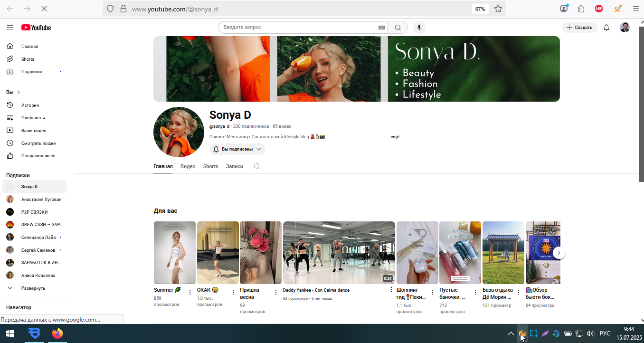Open the on-screen keyboard icon in search box
The image size is (644, 343).
pyautogui.click(x=381, y=28)
